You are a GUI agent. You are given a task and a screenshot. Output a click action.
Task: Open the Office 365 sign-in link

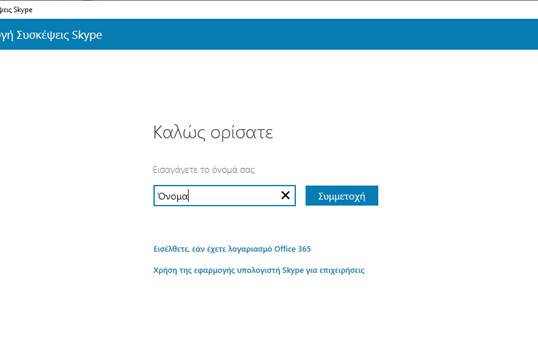(x=232, y=249)
